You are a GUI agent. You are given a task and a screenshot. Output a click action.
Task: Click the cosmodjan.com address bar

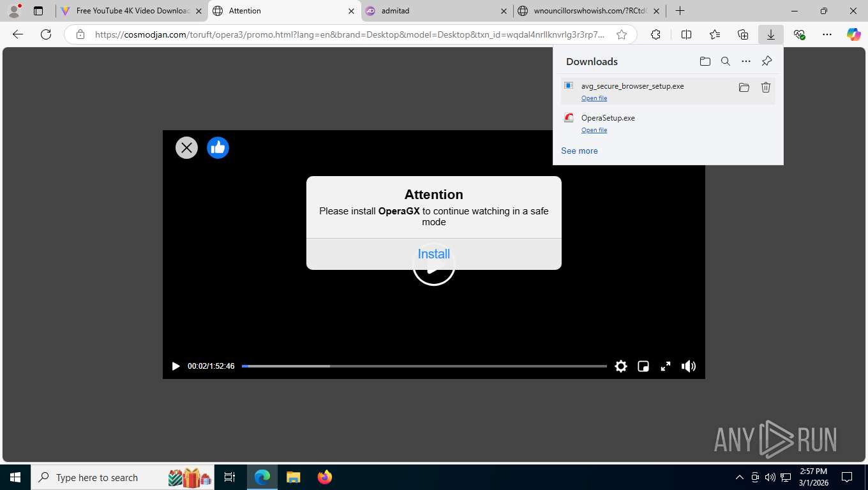pos(350,34)
